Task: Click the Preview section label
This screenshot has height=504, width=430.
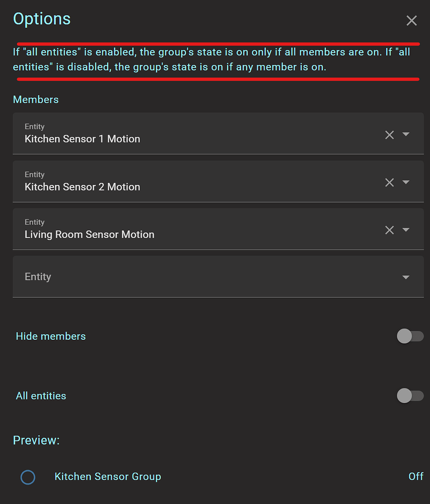Action: (x=36, y=440)
